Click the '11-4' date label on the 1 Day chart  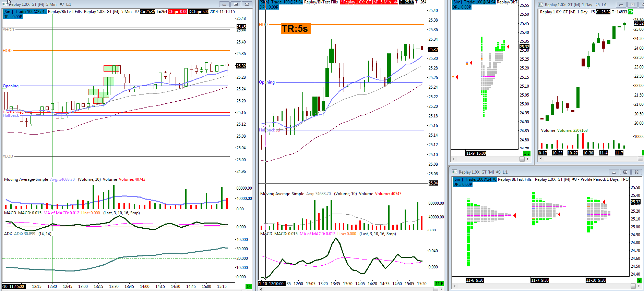[604, 153]
